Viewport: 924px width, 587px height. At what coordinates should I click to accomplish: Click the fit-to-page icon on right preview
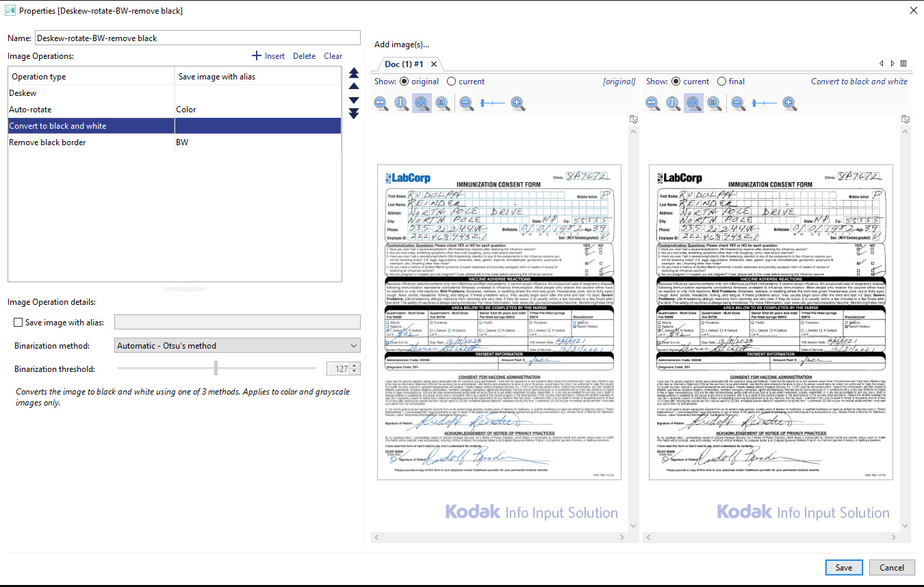click(693, 103)
